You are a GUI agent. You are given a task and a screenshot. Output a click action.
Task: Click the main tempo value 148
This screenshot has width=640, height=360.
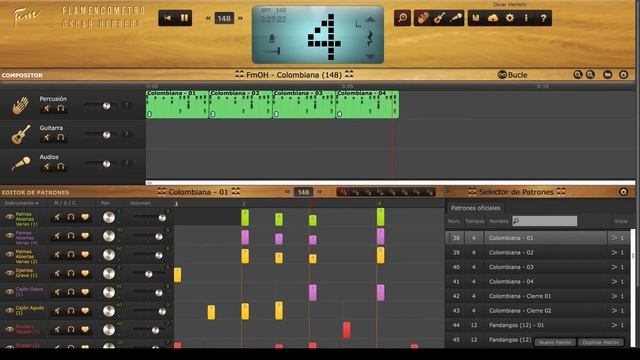pyautogui.click(x=224, y=18)
